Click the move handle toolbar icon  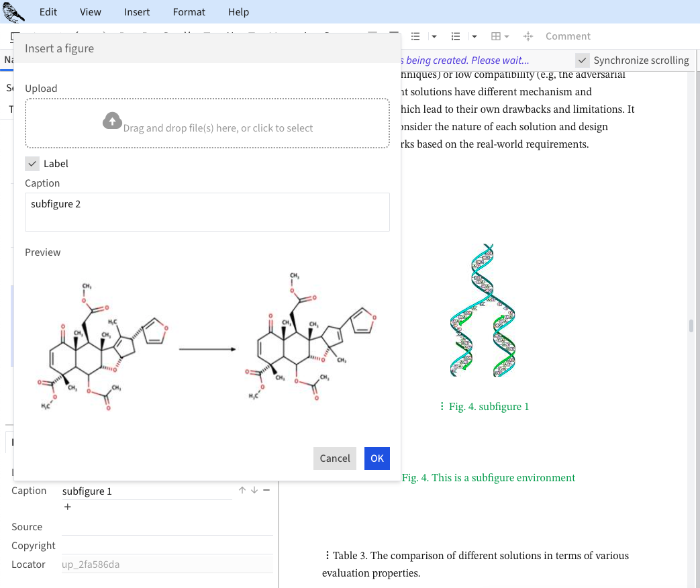pyautogui.click(x=528, y=36)
